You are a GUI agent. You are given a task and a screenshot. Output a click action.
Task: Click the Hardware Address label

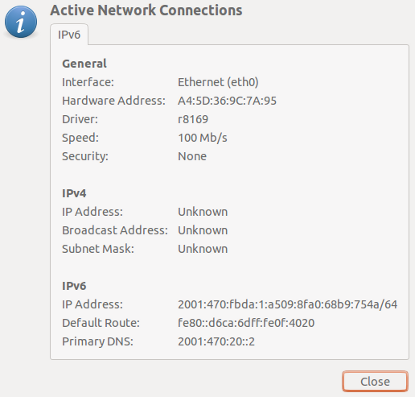click(114, 101)
